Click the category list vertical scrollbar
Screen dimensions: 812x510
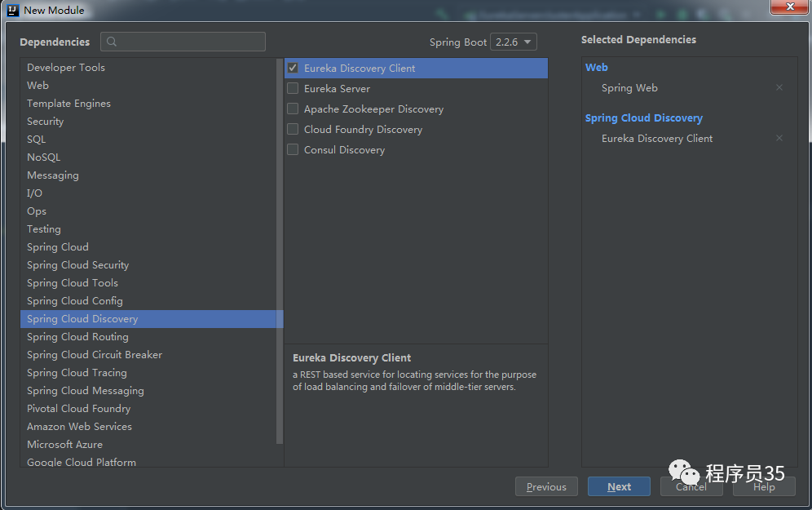pyautogui.click(x=280, y=251)
